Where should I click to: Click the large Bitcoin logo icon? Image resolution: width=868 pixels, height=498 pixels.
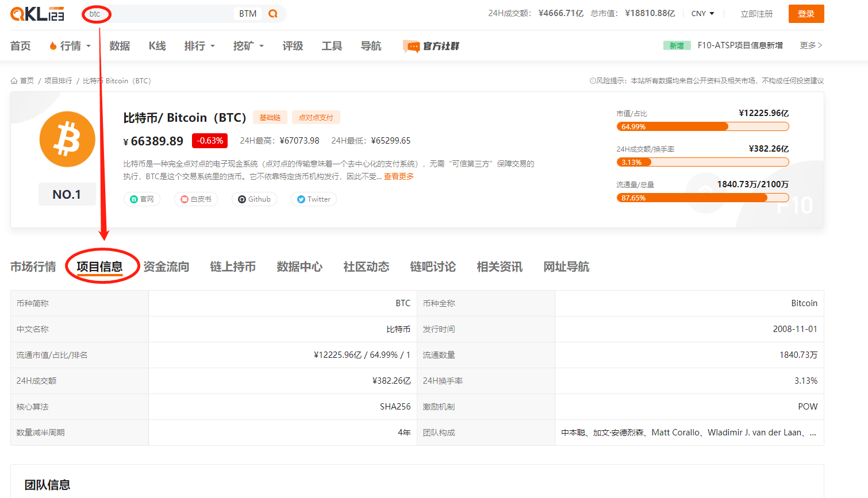(67, 139)
